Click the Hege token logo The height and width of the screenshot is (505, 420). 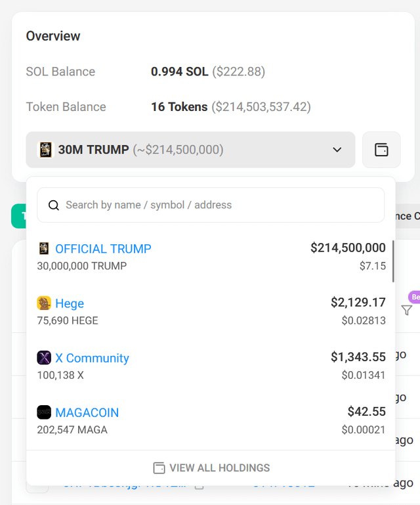[44, 303]
